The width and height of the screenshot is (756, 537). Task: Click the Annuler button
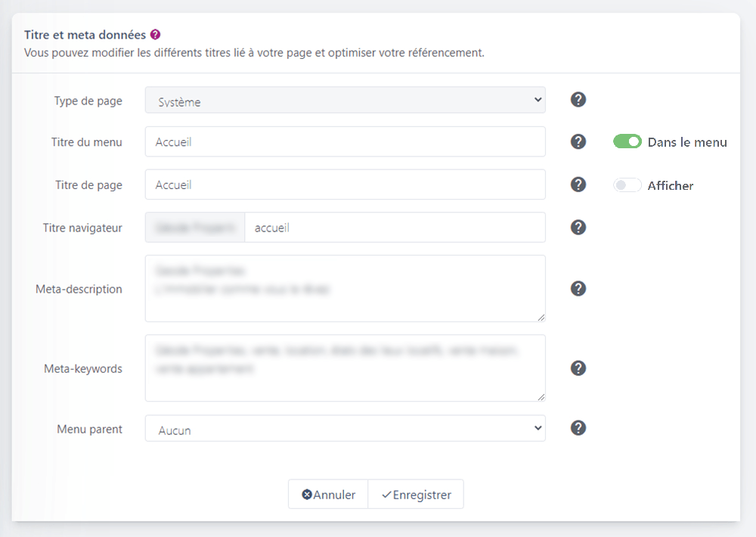[x=328, y=495]
